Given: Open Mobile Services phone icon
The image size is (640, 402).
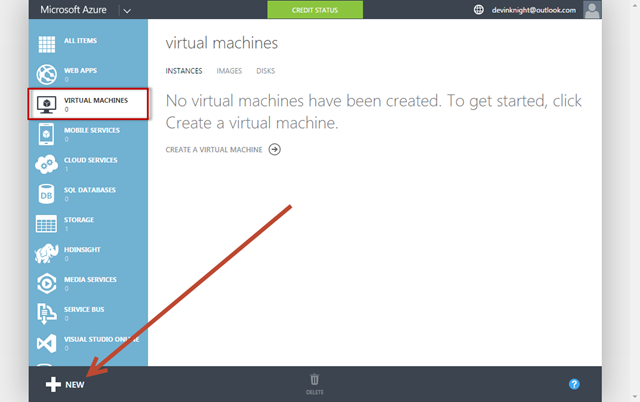Looking at the screenshot, I should click(x=46, y=134).
